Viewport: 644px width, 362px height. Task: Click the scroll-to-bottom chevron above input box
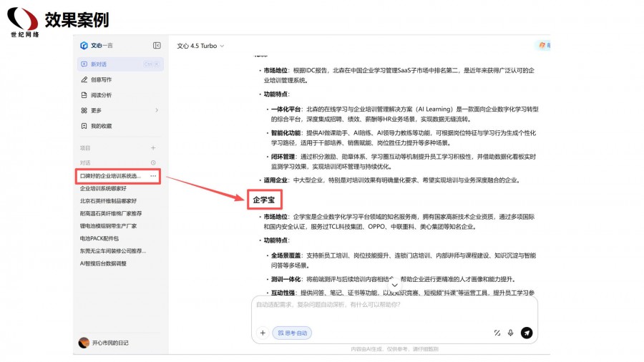coord(394,285)
